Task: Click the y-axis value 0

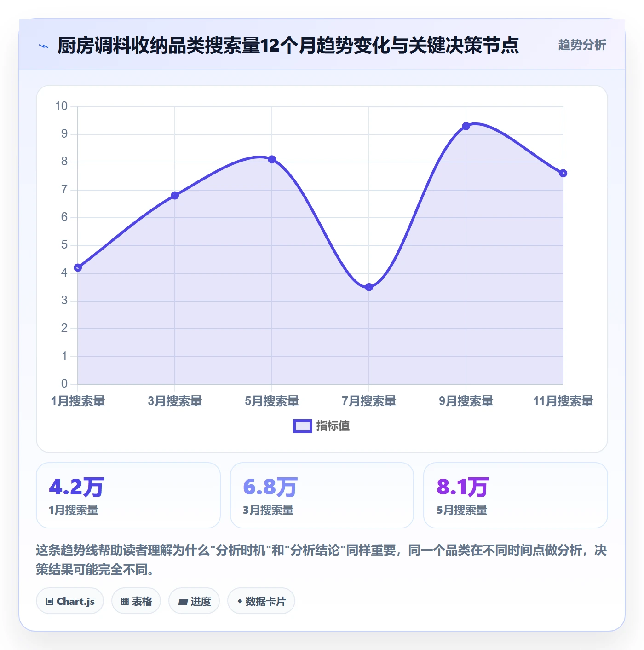Action: pyautogui.click(x=64, y=383)
